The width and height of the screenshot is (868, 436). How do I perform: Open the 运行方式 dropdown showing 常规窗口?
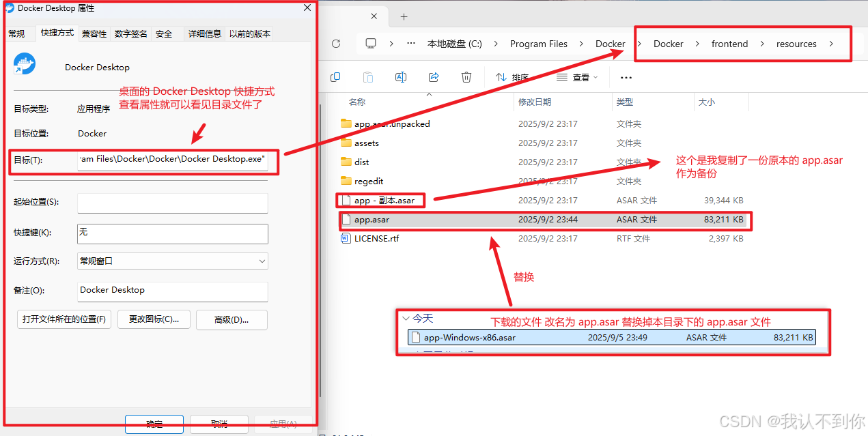point(172,261)
